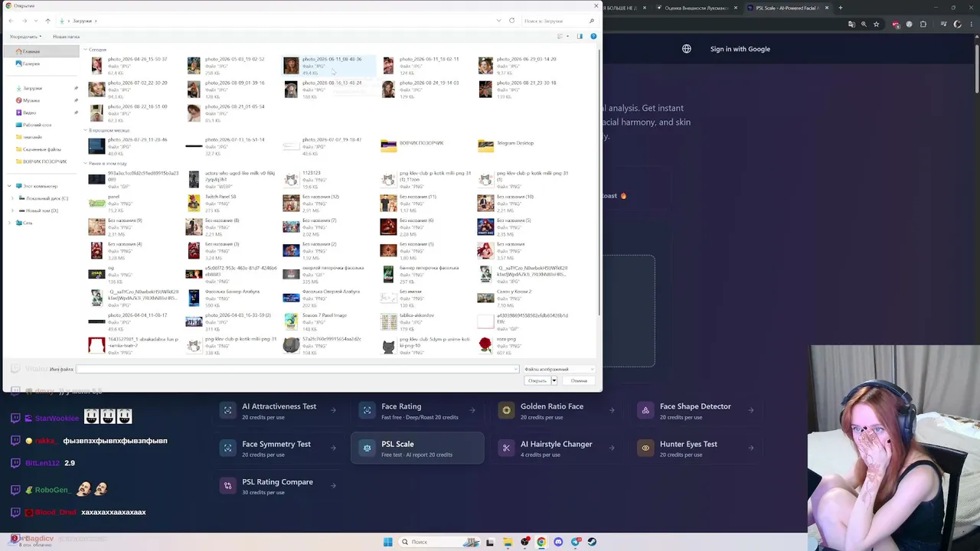Click the AI Hairstyle Changer scissors icon
980x551 pixels.
[506, 448]
